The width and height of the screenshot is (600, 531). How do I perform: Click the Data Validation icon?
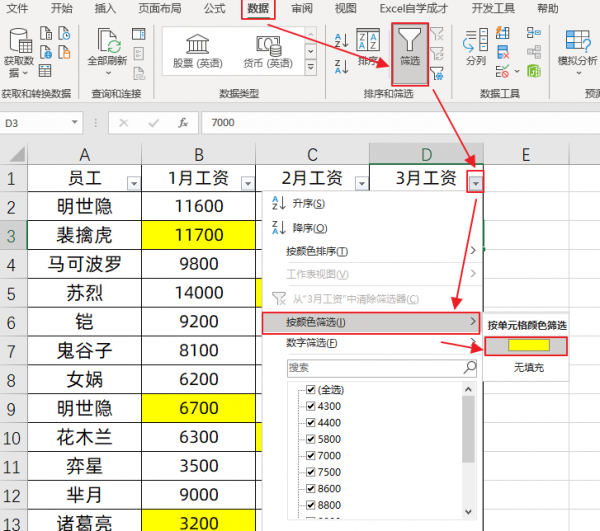click(x=502, y=72)
